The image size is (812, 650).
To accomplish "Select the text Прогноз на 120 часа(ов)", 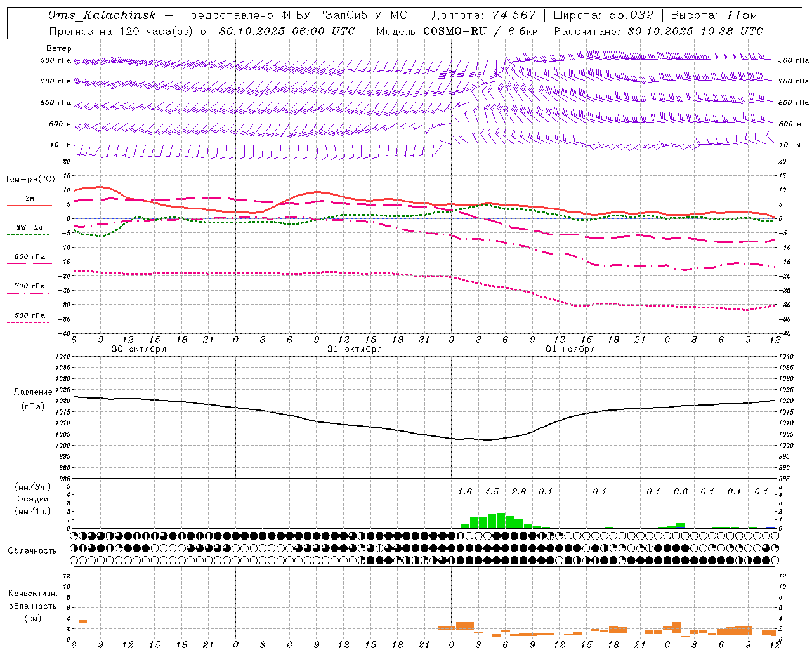I will click(121, 31).
